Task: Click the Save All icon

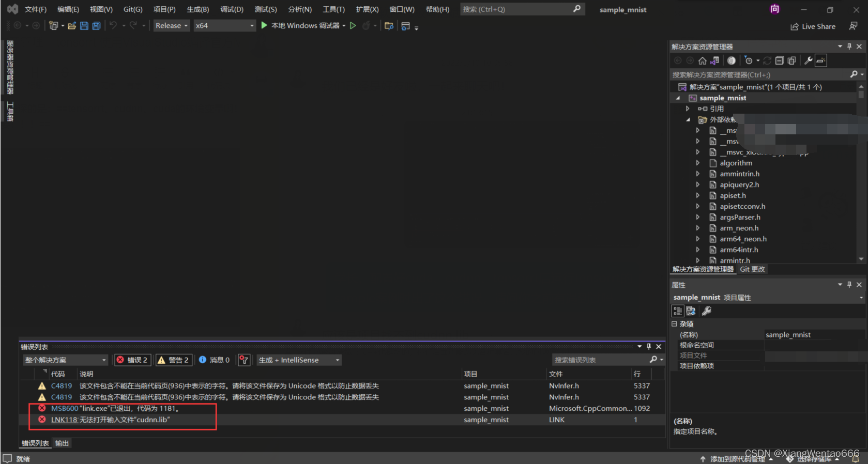Action: (96, 25)
